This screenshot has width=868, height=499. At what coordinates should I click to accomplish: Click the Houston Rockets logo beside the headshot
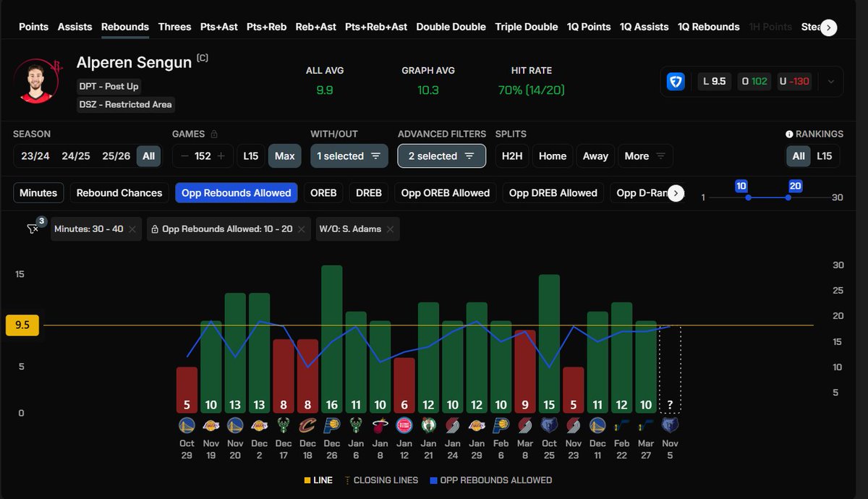(x=58, y=66)
